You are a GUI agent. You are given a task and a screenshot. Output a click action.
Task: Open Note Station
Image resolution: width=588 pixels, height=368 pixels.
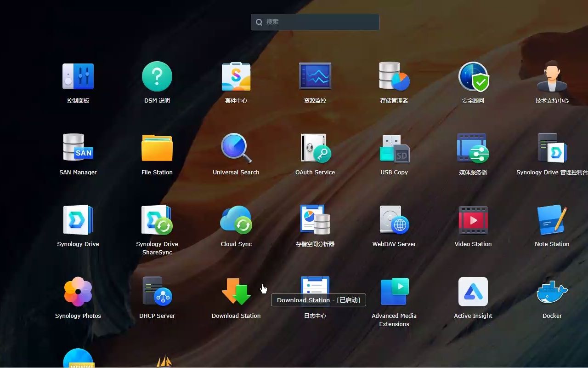(x=552, y=220)
